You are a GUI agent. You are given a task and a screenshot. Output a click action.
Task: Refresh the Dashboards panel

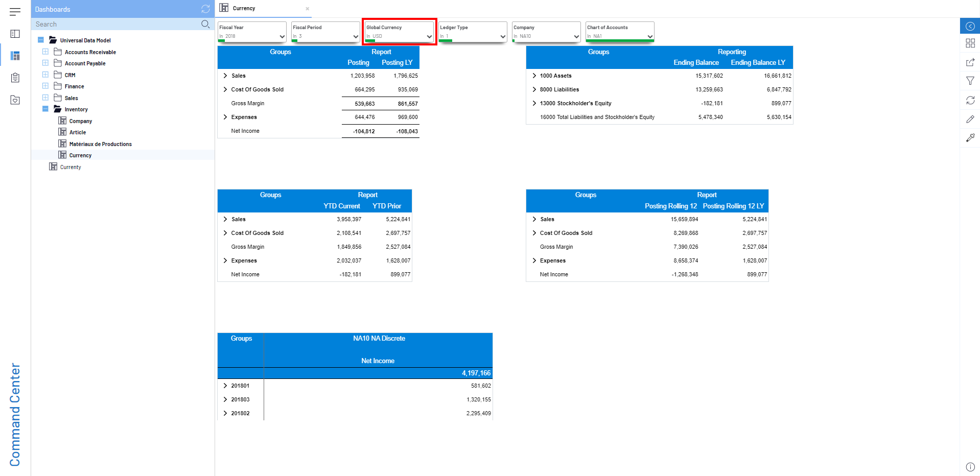point(205,9)
